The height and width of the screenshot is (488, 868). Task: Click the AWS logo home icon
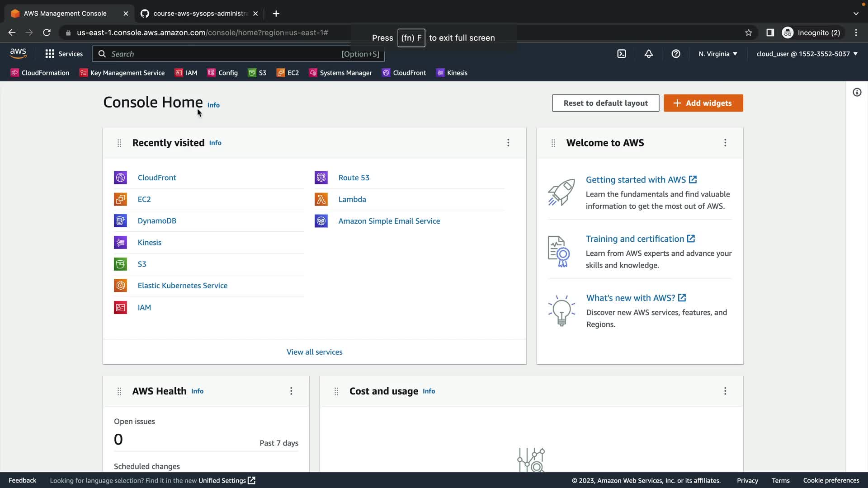point(18,53)
